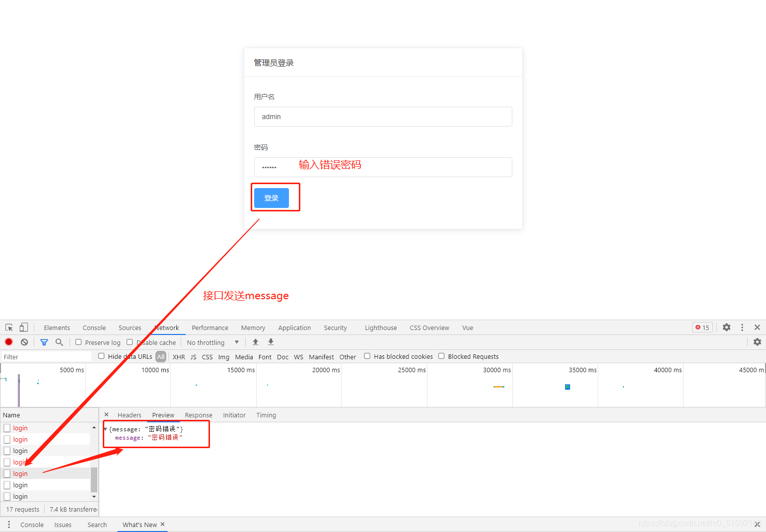Filter requests by WS
Image resolution: width=766 pixels, height=532 pixels.
[299, 357]
